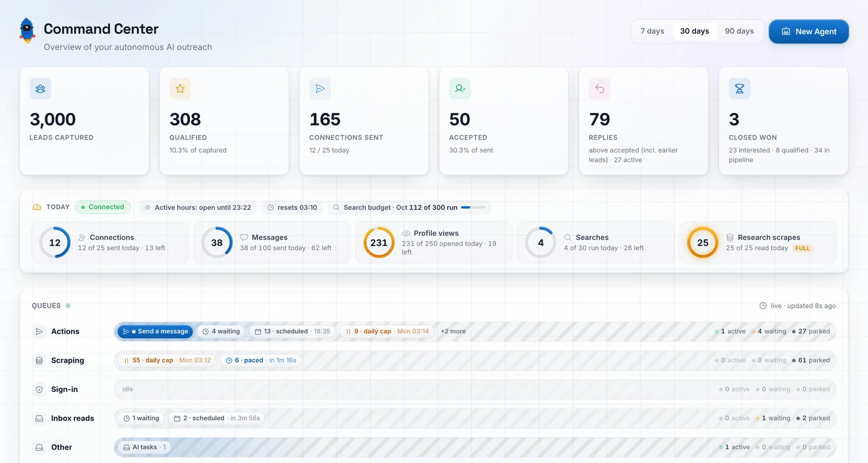The width and height of the screenshot is (868, 463).
Task: Click the 4 waiting chip in Actions
Action: coord(221,332)
